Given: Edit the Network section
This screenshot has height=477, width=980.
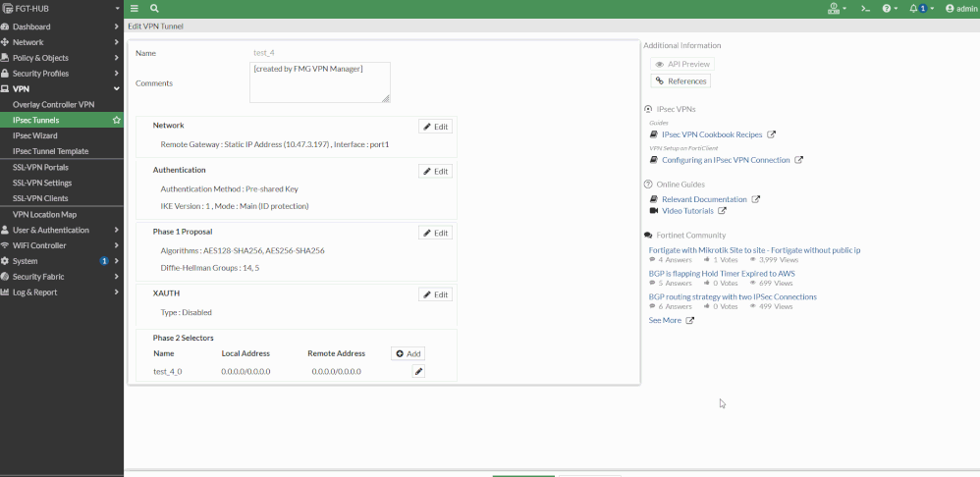Looking at the screenshot, I should pos(436,127).
